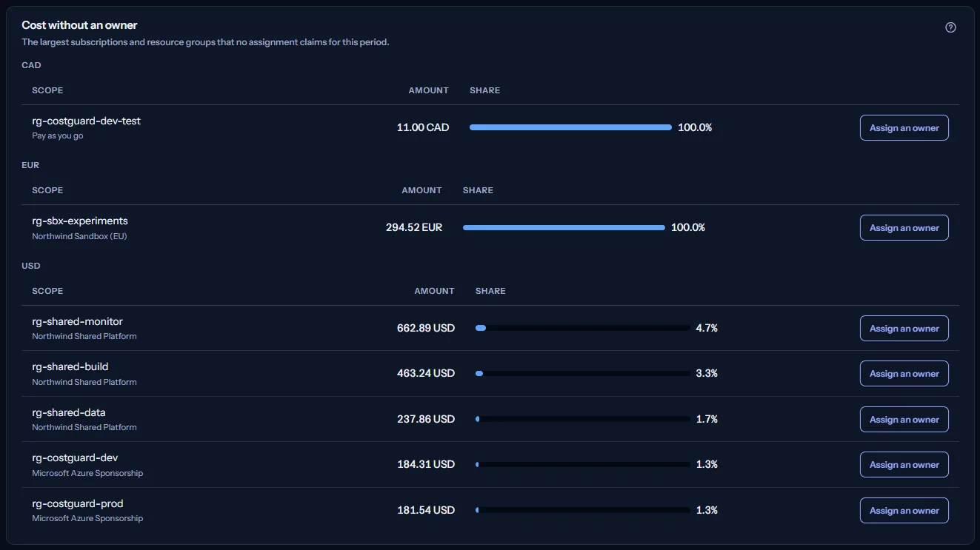Select the rg-sbx-experiments scope name
Image resolution: width=980 pixels, height=550 pixels.
80,221
